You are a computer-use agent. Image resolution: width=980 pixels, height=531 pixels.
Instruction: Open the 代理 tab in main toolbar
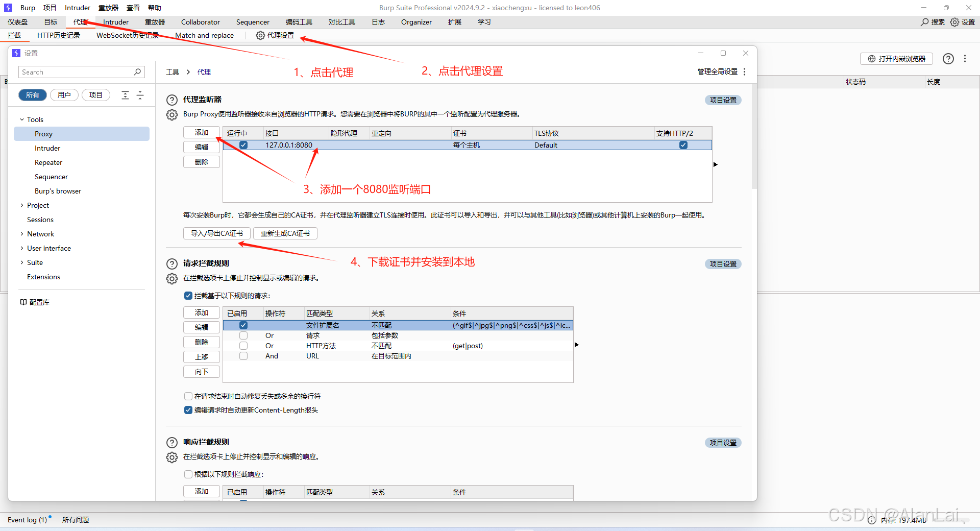click(x=80, y=22)
